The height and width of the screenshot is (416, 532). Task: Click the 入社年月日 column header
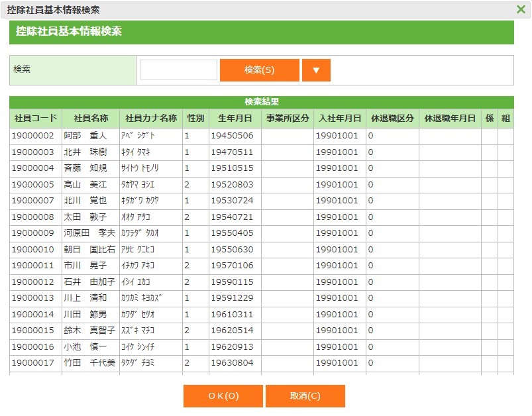[340, 119]
